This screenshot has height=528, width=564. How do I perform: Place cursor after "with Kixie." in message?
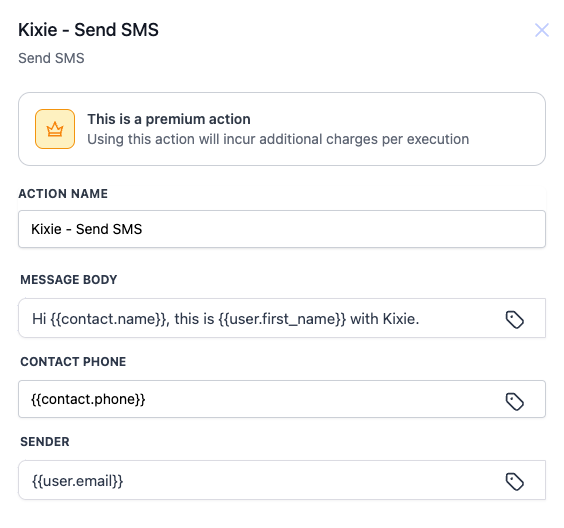click(421, 319)
